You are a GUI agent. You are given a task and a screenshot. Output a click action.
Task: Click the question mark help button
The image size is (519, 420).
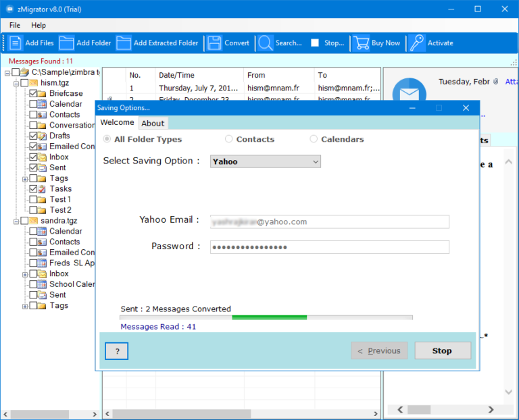click(116, 351)
